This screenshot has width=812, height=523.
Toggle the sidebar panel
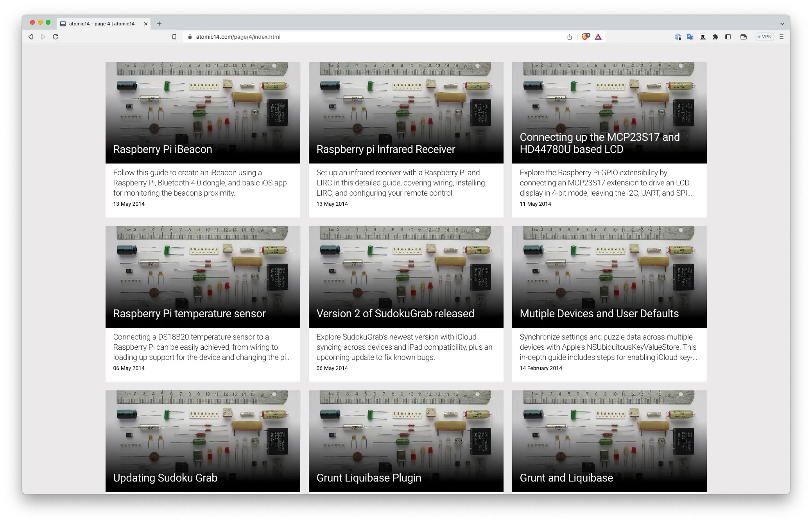(728, 37)
